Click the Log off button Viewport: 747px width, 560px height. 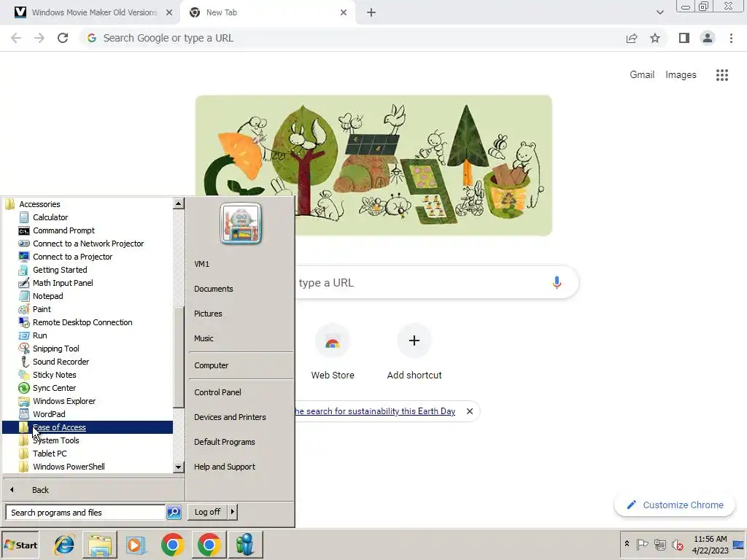[207, 512]
